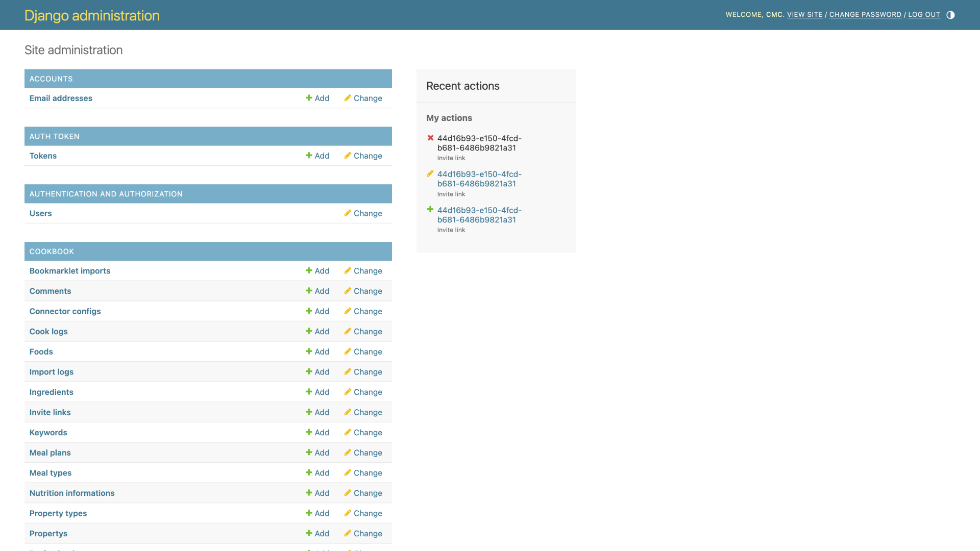Open the Bookmarklet imports list
Image resolution: width=980 pixels, height=551 pixels.
69,271
